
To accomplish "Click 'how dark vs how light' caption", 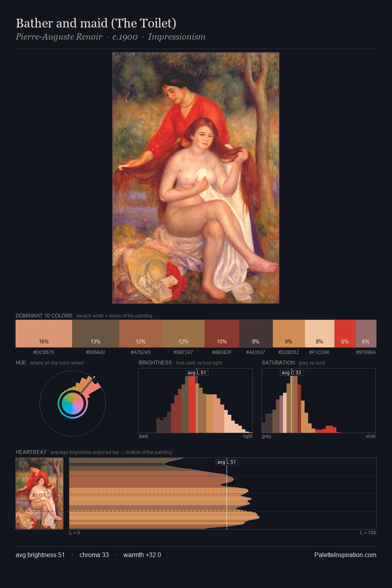I will pyautogui.click(x=199, y=363).
